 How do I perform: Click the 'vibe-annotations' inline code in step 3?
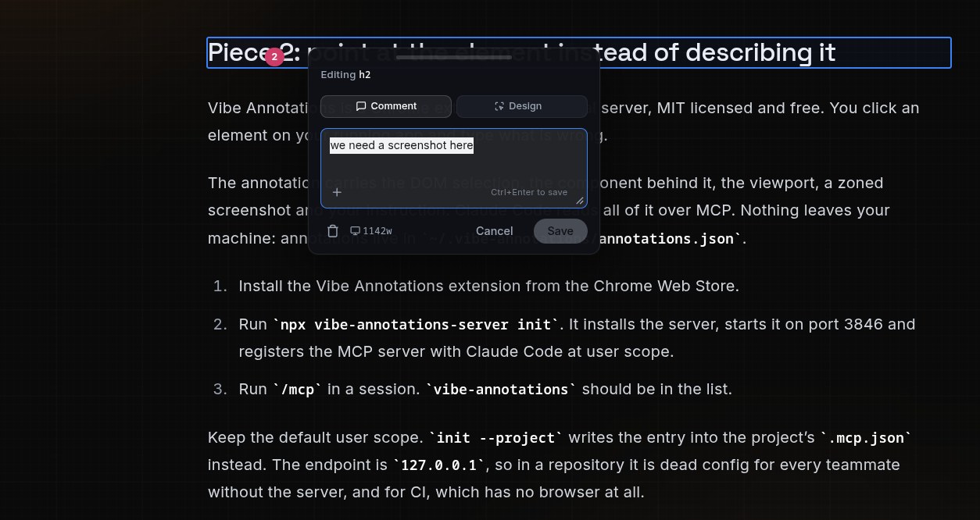click(501, 389)
